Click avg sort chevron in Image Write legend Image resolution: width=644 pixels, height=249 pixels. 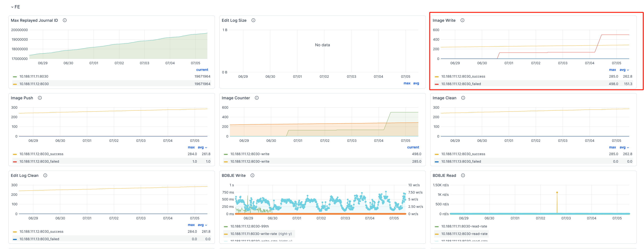tap(628, 70)
